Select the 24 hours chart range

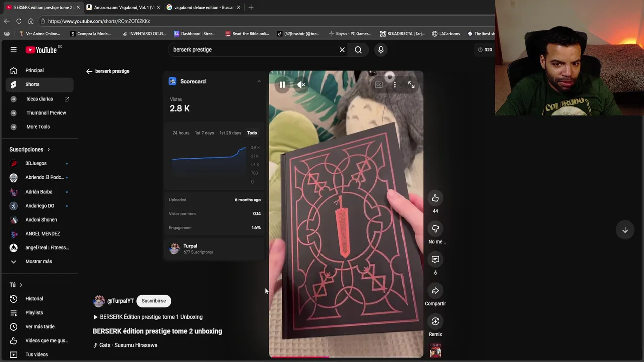pyautogui.click(x=181, y=133)
